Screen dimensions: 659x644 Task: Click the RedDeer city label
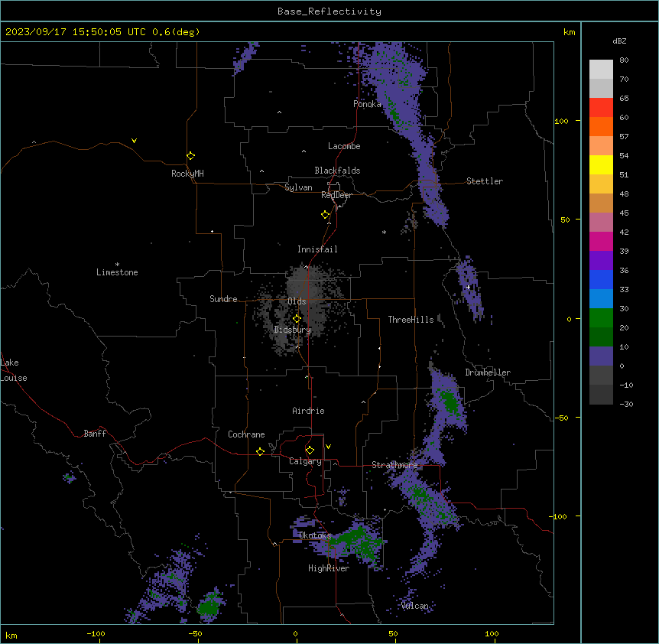[x=336, y=195]
